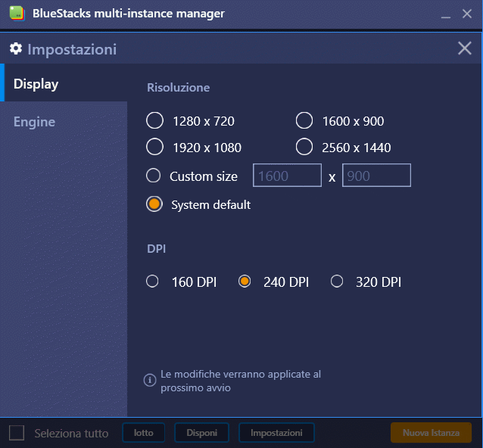The image size is (483, 448).
Task: Set DPI to 160 DPI
Action: click(152, 281)
